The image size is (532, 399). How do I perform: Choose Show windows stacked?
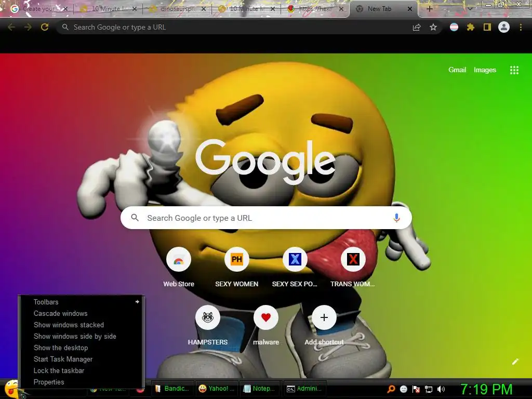click(82, 325)
